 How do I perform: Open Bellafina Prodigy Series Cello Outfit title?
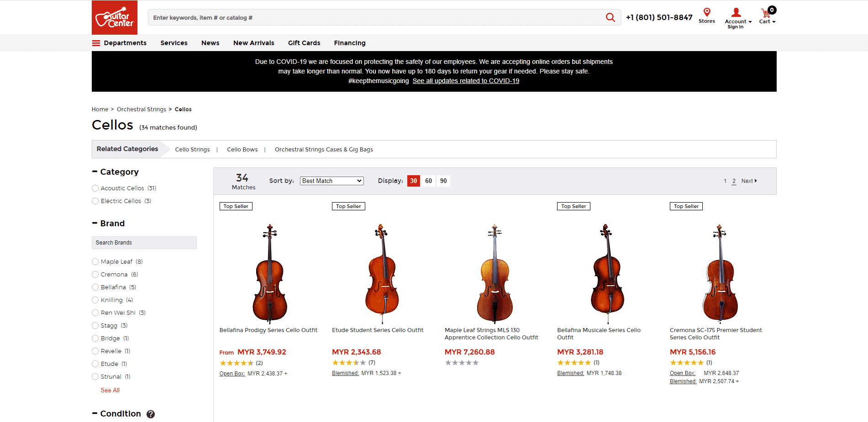click(268, 330)
